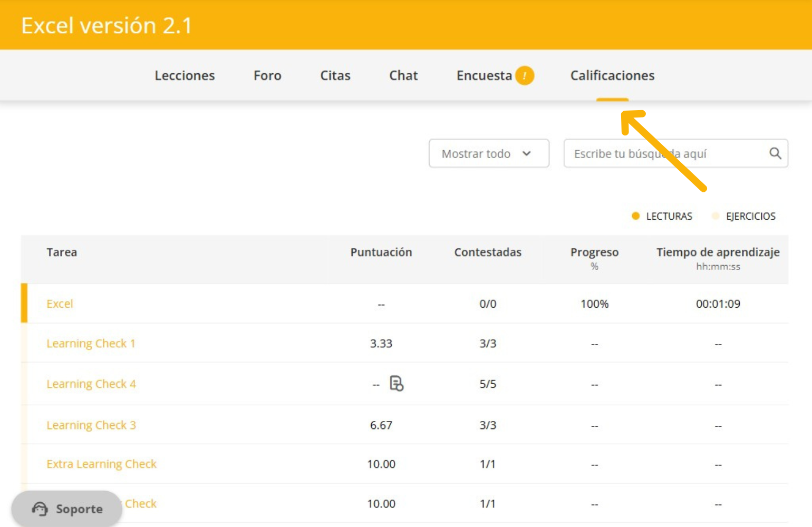Switch to the Lecciones tab
This screenshot has width=812, height=527.
[185, 75]
